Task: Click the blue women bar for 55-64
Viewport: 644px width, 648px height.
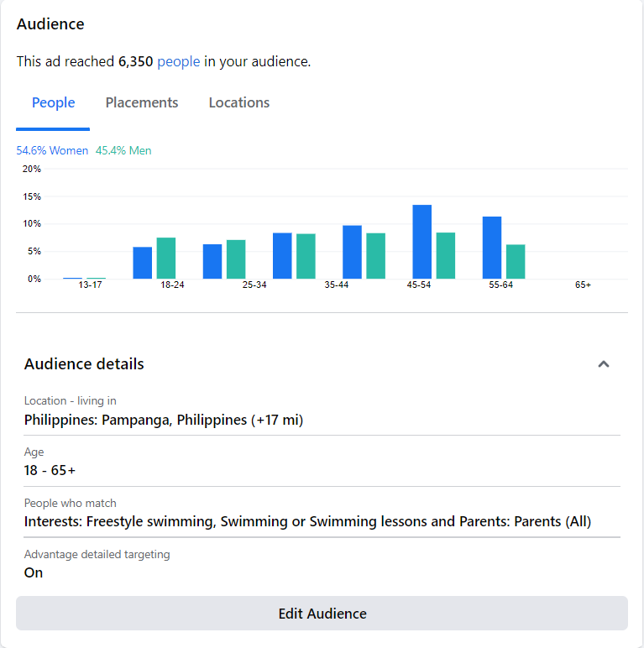Action: click(x=492, y=248)
